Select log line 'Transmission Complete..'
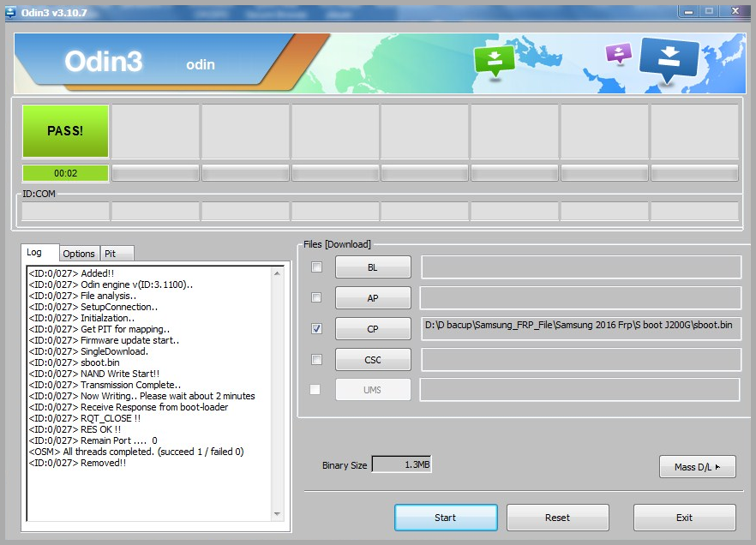756x545 pixels. click(105, 385)
